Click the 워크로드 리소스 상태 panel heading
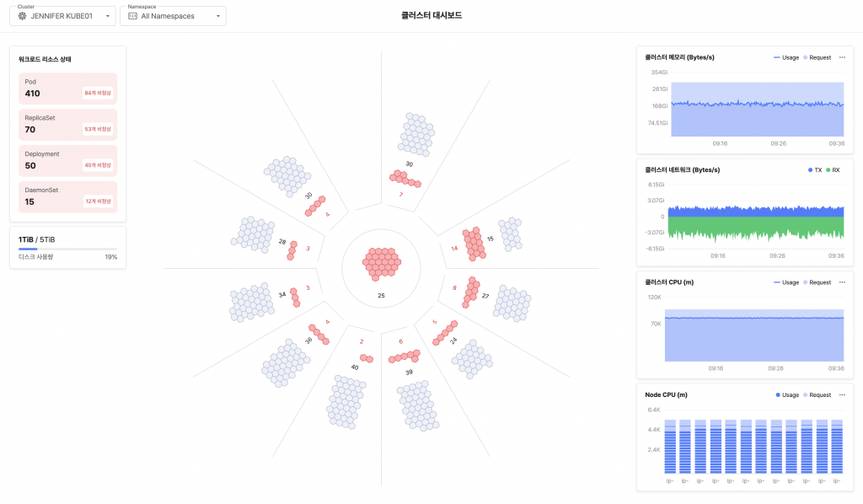863x504 pixels. pyautogui.click(x=46, y=59)
